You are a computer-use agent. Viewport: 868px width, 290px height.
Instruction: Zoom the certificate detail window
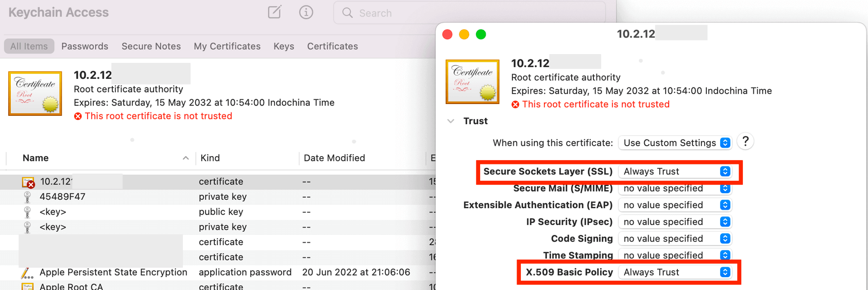point(481,35)
